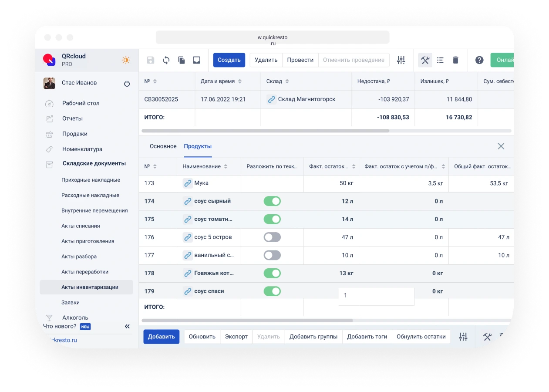Click the refresh arrows icon in toolbar
Viewport: 549px width, 392px height.
[x=166, y=60]
